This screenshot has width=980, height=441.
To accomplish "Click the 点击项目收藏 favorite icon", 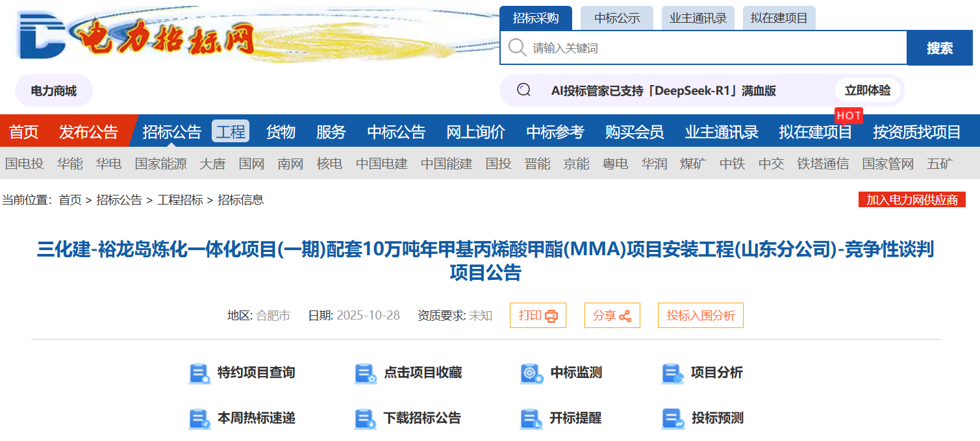I will pos(365,373).
